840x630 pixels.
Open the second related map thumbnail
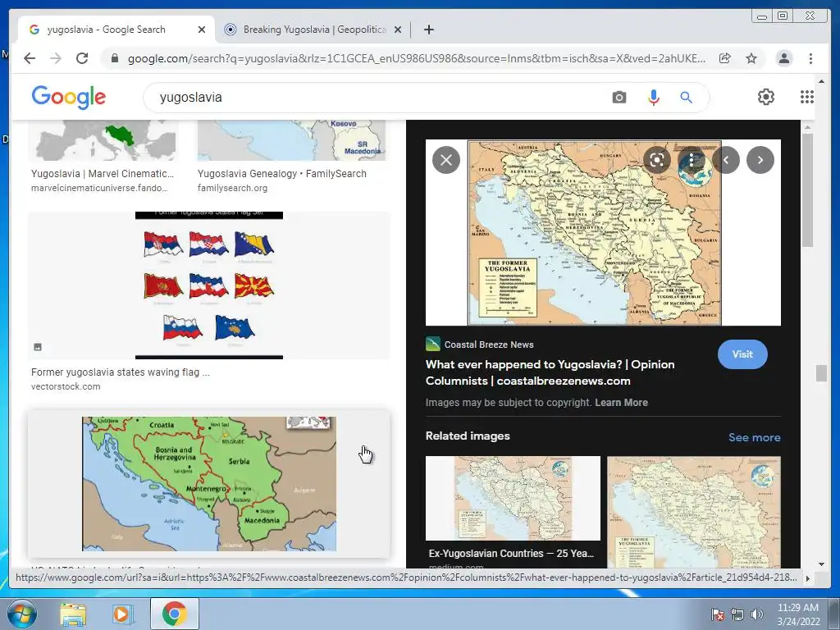point(694,512)
